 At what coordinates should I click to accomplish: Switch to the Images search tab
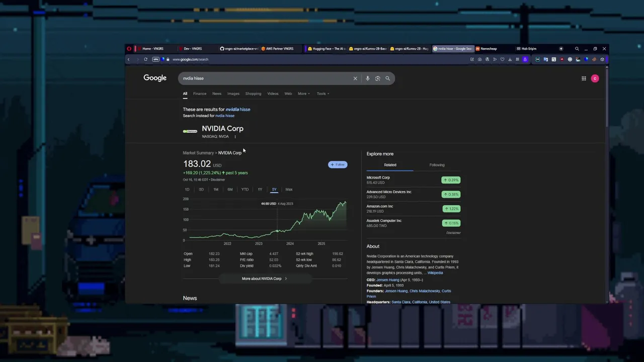click(x=233, y=94)
